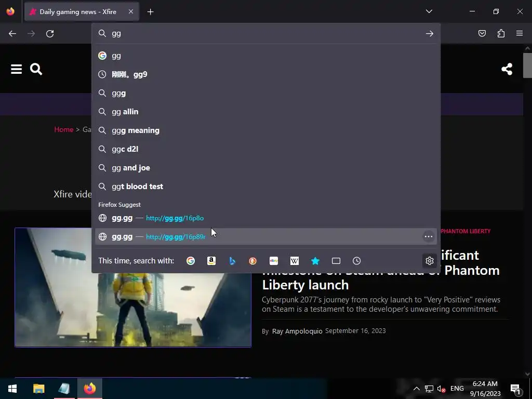Search this time with eBay
This screenshot has height=399, width=532.
274,261
